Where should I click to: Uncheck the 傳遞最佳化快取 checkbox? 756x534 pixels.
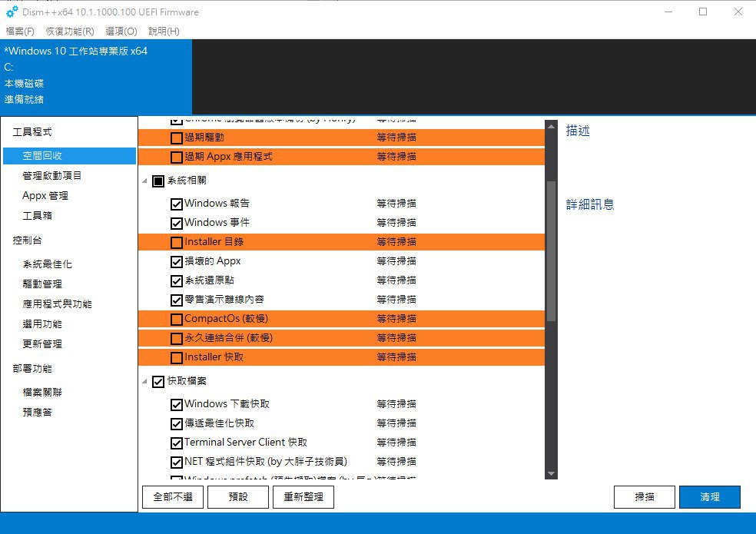pyautogui.click(x=177, y=423)
